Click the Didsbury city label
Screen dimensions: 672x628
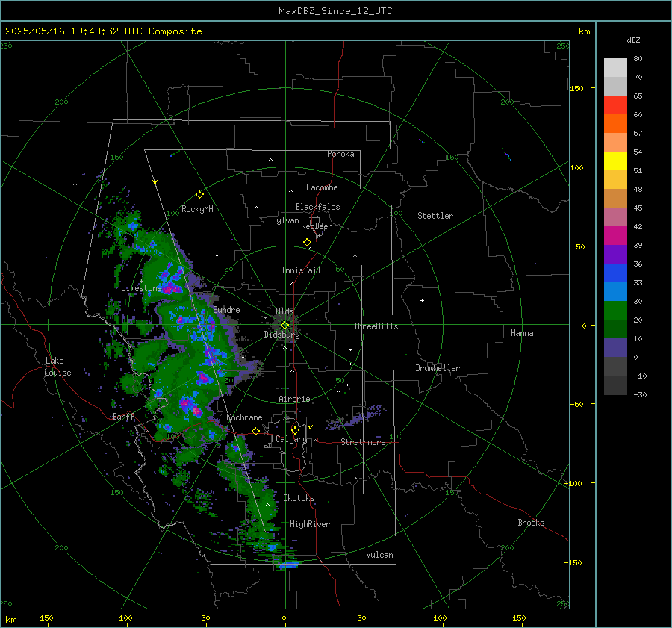[x=281, y=335]
